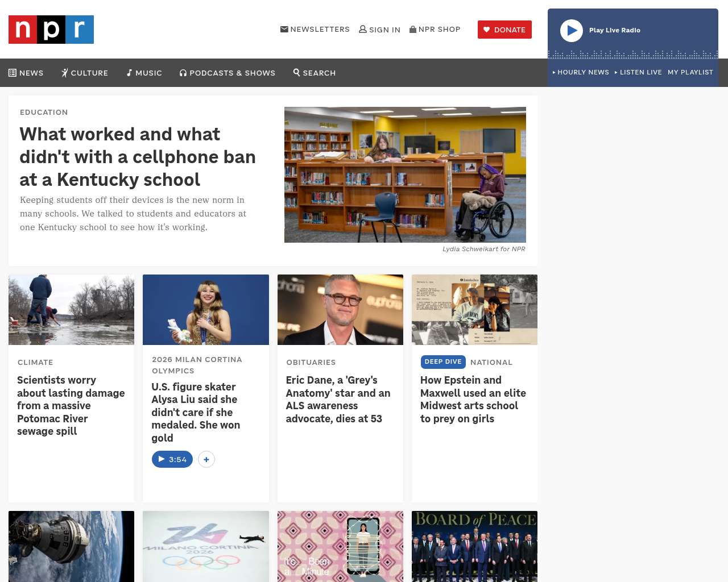Open the Epstein and Maxwell collage thumbnail
The width and height of the screenshot is (728, 582).
click(x=474, y=310)
